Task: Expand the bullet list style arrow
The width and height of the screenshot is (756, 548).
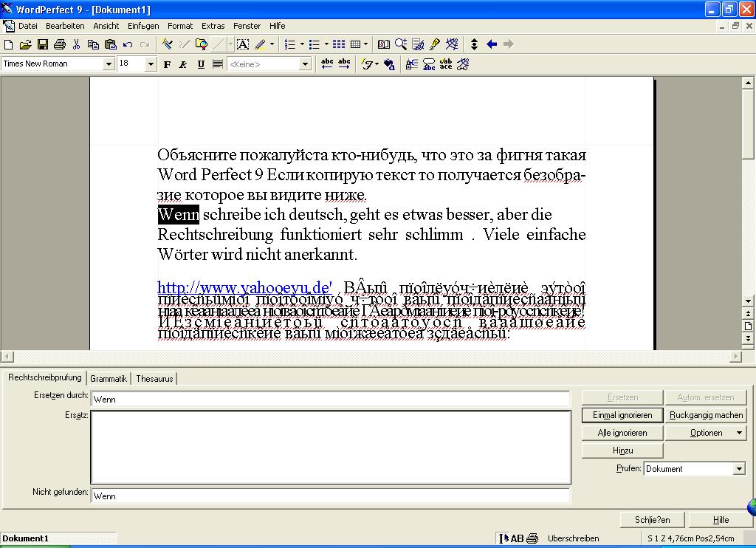Action: [x=326, y=45]
